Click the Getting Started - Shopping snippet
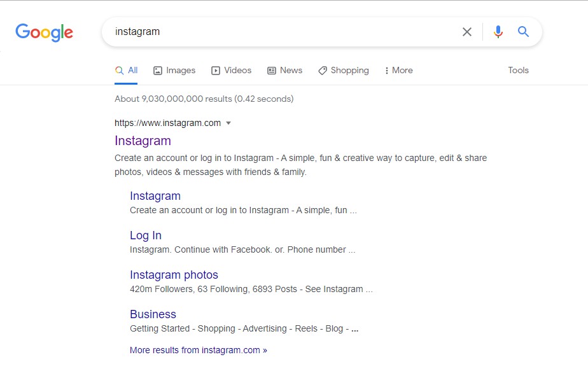This screenshot has height=378, width=588. pos(244,329)
